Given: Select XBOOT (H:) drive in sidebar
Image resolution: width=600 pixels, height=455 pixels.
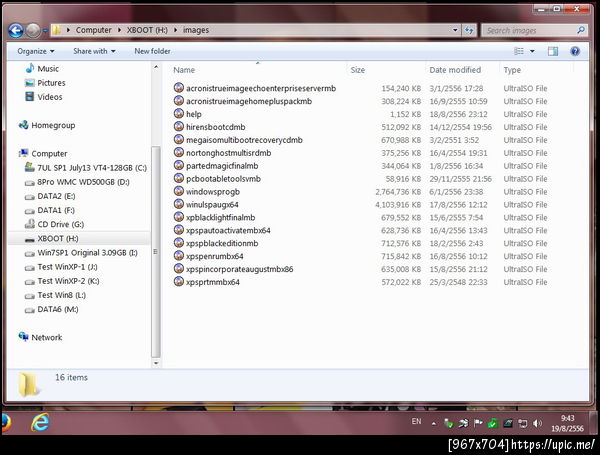Looking at the screenshot, I should (x=52, y=238).
